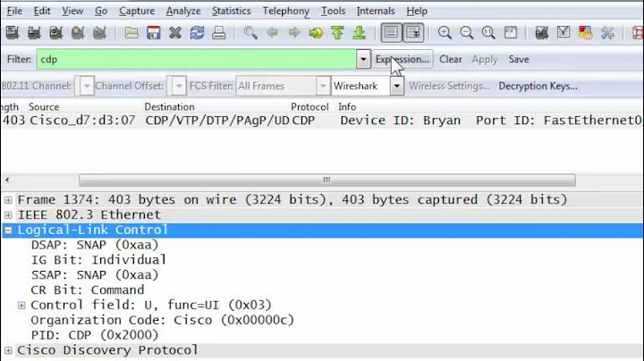Go forward in packet history

click(x=294, y=32)
